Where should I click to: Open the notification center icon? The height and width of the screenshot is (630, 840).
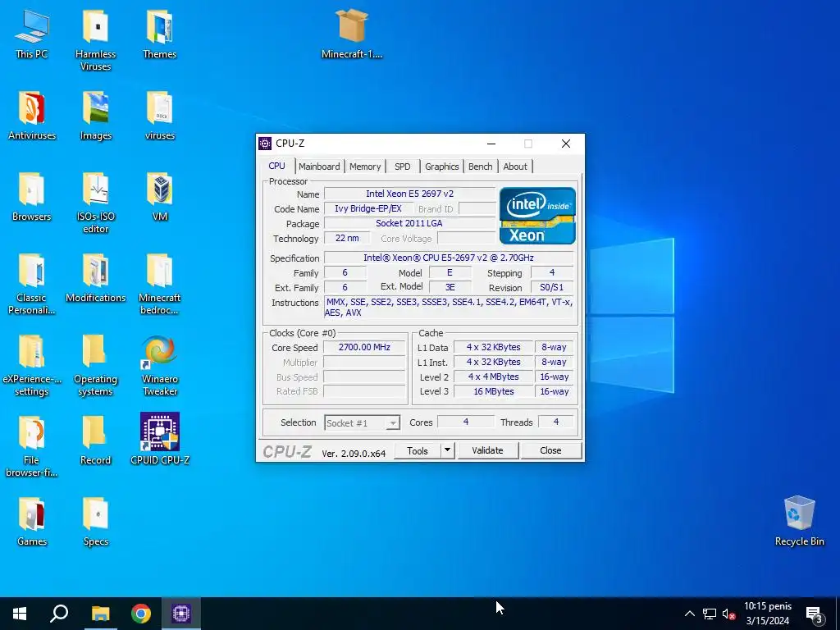pos(814,614)
